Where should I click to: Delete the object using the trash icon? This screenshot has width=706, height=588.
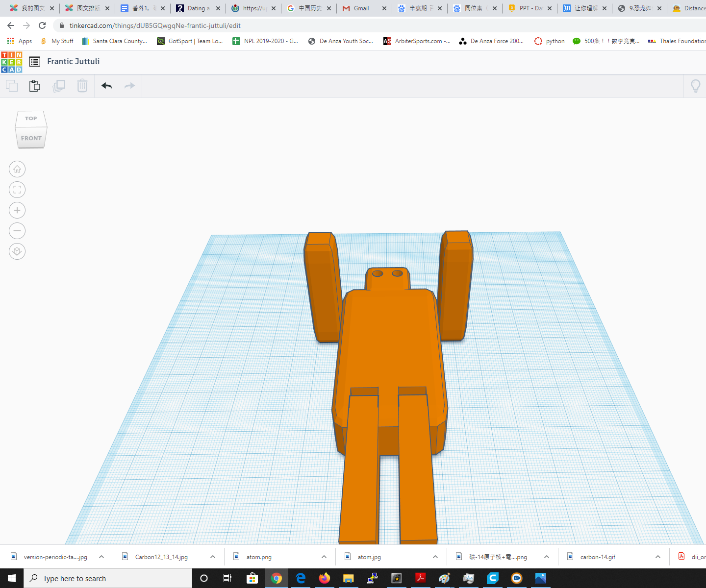(82, 85)
